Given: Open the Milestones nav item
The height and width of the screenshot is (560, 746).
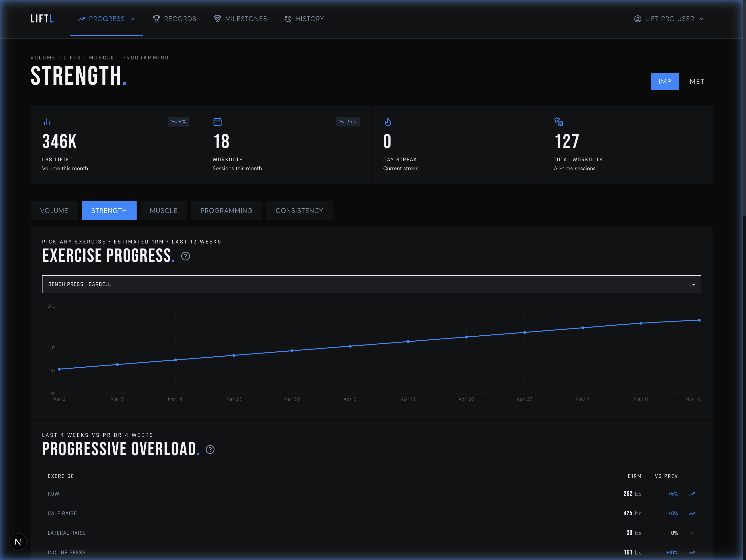Looking at the screenshot, I should [240, 19].
